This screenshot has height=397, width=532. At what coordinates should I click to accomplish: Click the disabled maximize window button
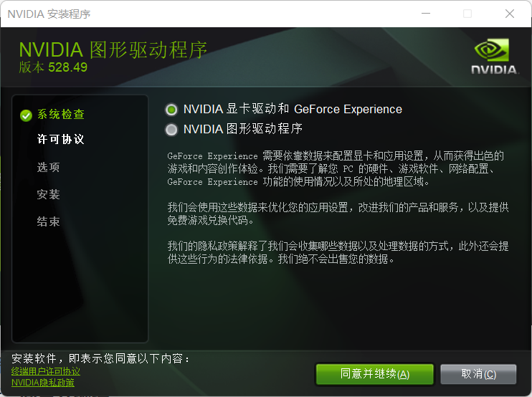tap(467, 14)
